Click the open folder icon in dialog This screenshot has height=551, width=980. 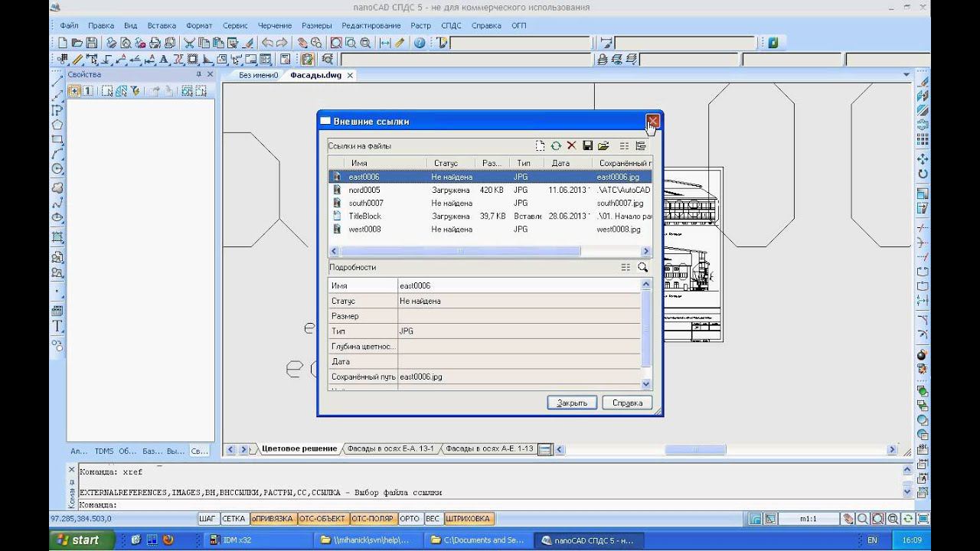point(603,145)
